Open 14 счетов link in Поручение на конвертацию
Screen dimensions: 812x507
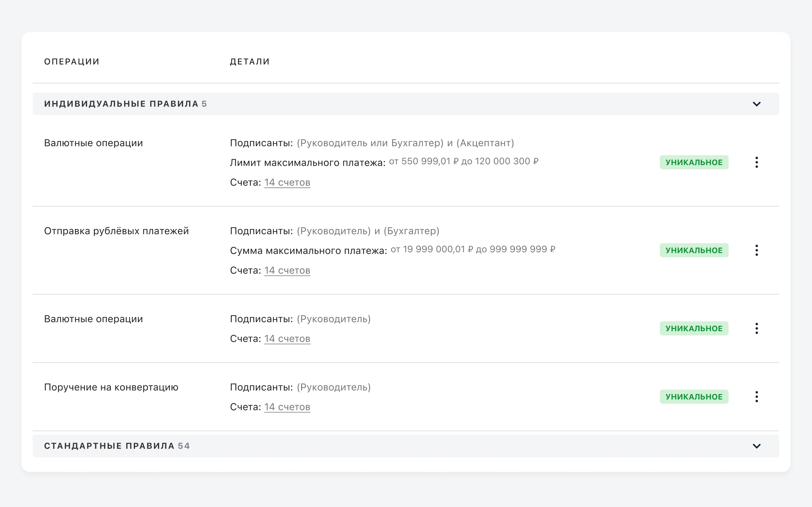click(x=287, y=407)
